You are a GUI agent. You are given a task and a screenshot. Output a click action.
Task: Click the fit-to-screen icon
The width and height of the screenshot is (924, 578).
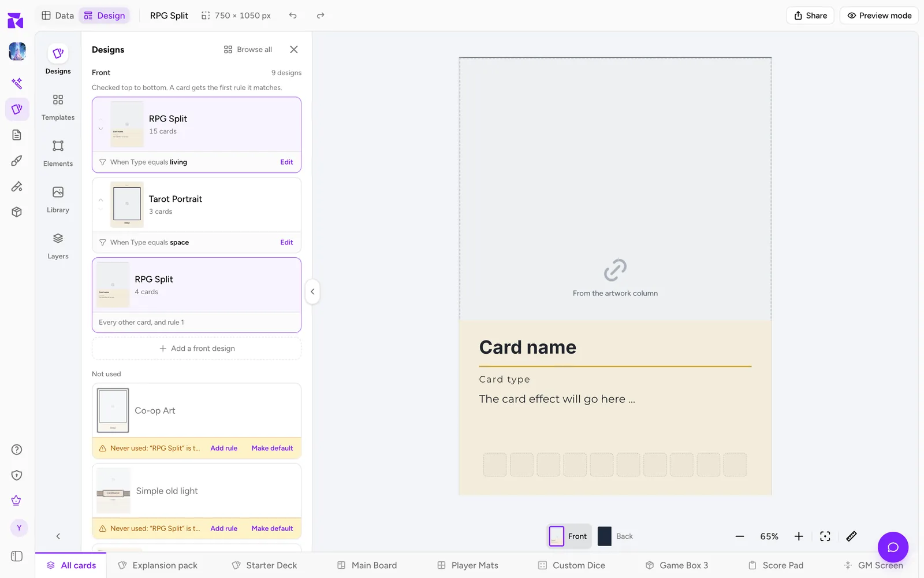pos(825,536)
